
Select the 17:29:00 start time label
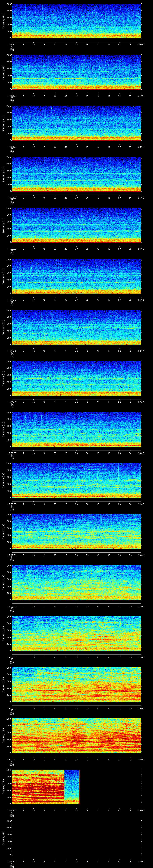tap(12, 555)
